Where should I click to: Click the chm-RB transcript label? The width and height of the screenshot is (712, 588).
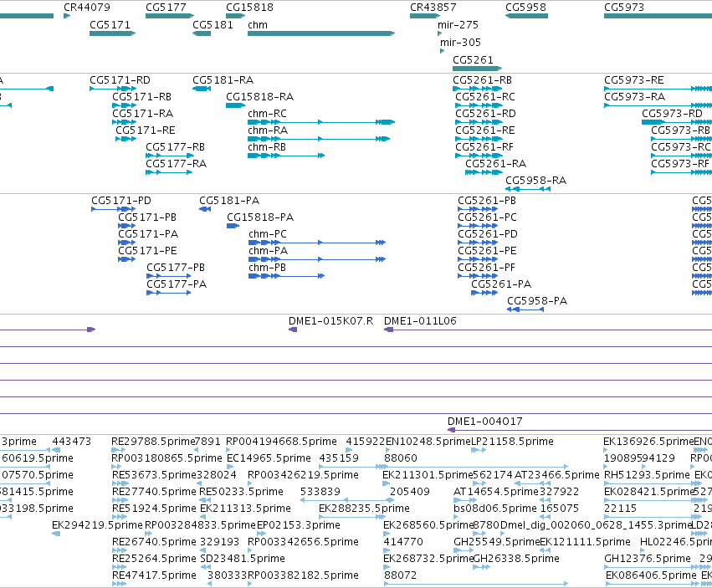(x=267, y=147)
